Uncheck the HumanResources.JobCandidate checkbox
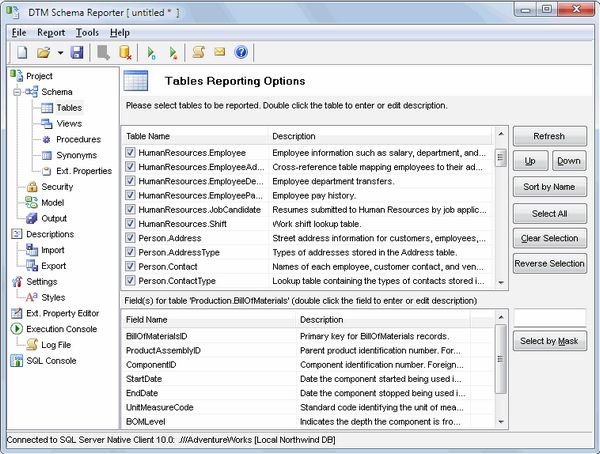This screenshot has height=454, width=600. [130, 209]
